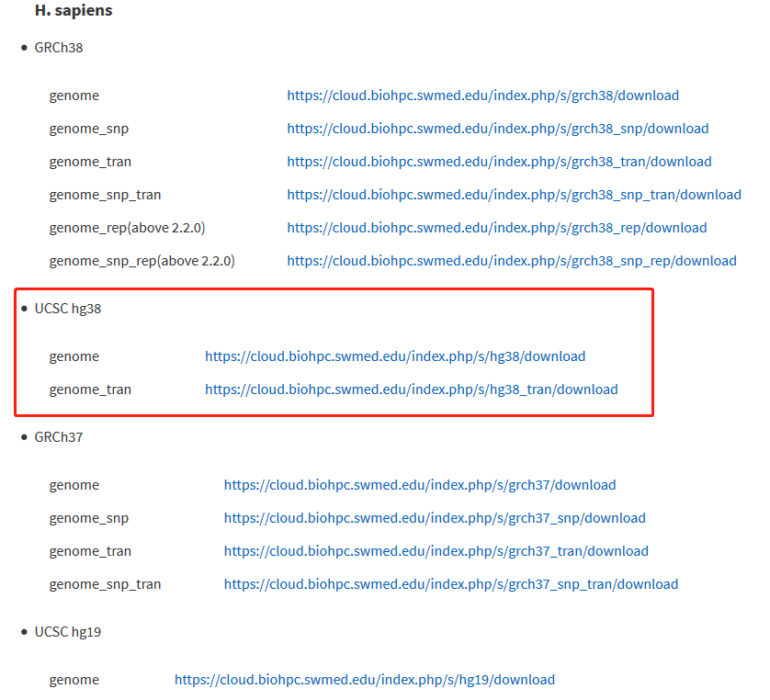The image size is (770, 700).
Task: Click genome_snp label under GRCh37
Action: [x=89, y=518]
